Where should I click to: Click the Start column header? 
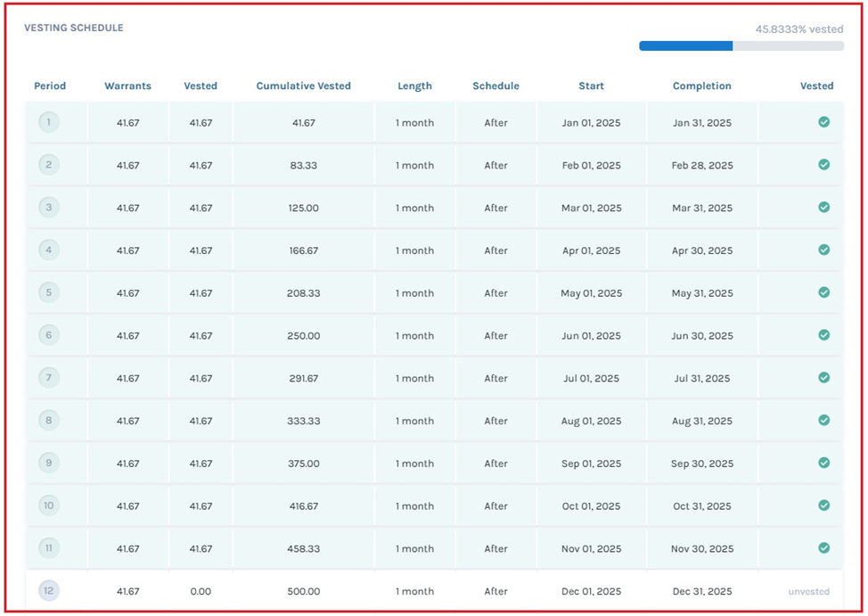pyautogui.click(x=591, y=86)
